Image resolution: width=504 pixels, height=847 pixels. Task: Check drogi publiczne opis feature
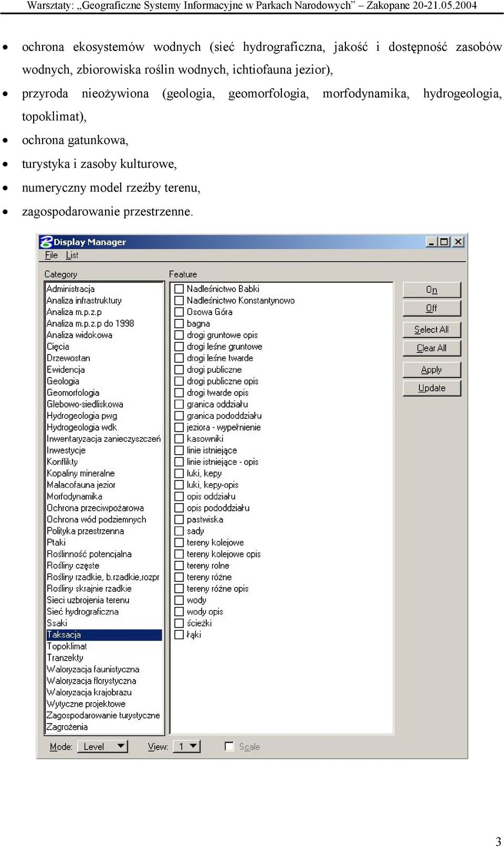point(179,381)
